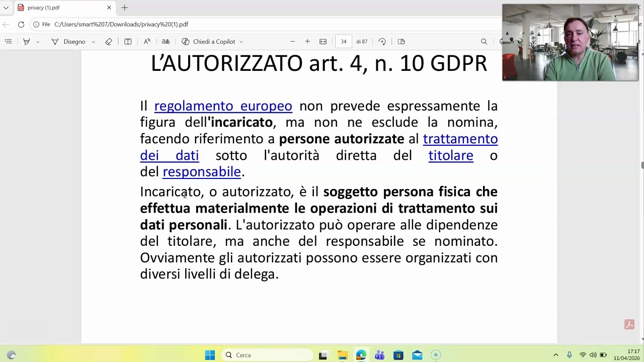Edit the page number field showing 34
The width and height of the screenshot is (644, 362).
click(344, 41)
